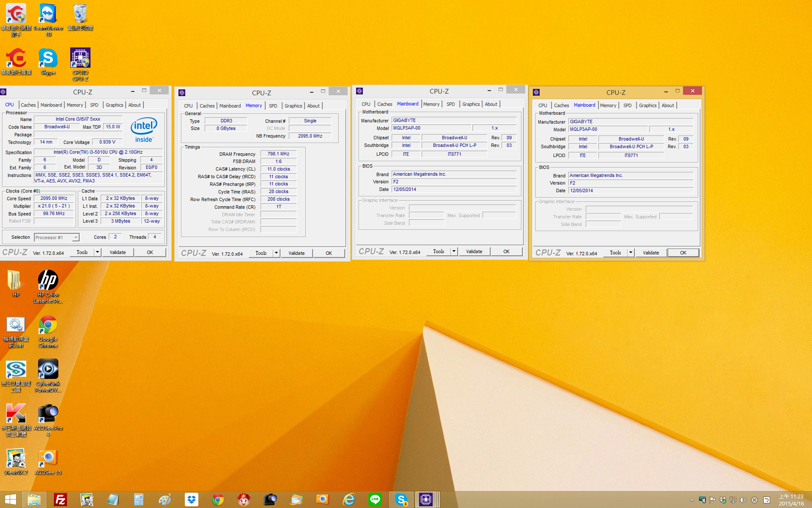This screenshot has width=812, height=508.
Task: Open the Kaspersky red K desktop shortcut
Action: [16, 420]
